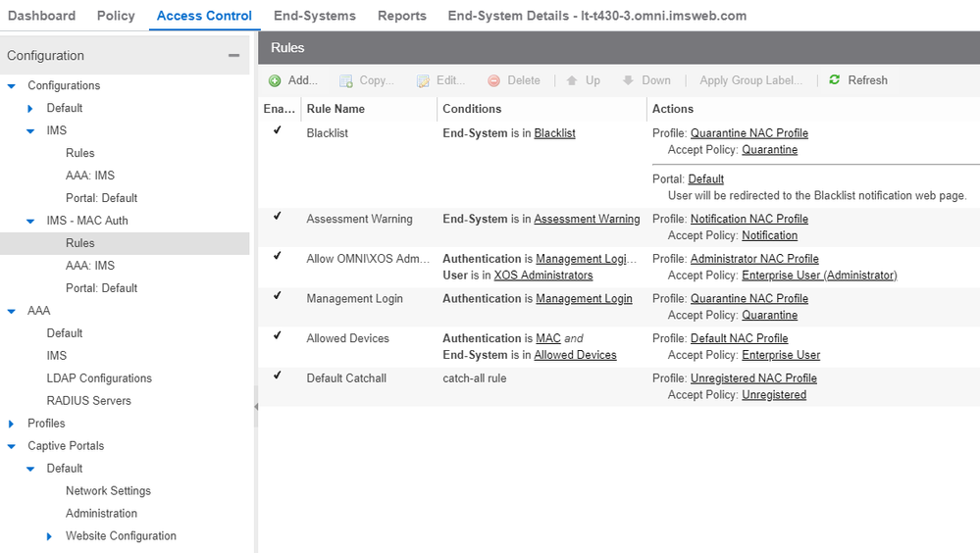Expand the Website Configuration node

coord(50,536)
